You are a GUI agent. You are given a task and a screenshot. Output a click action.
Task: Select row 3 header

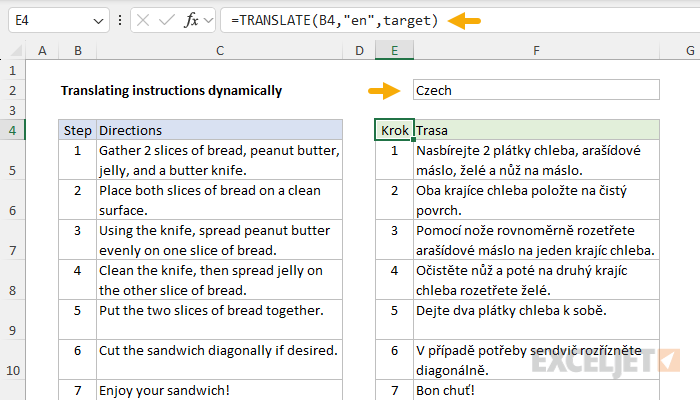click(12, 110)
